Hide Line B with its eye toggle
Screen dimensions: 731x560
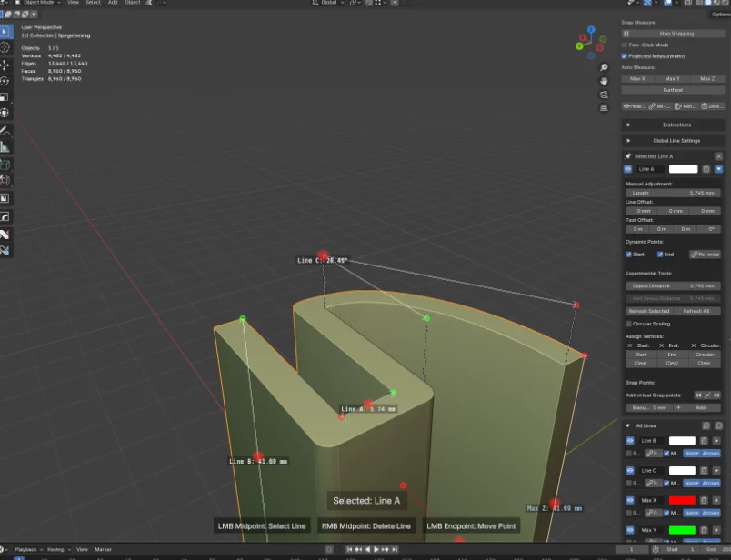(630, 441)
